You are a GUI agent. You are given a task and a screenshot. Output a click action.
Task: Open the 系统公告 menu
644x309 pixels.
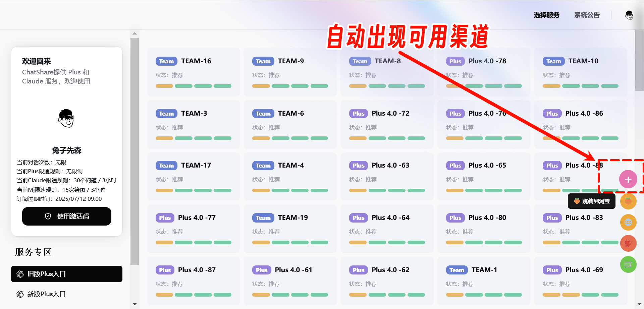(x=587, y=15)
